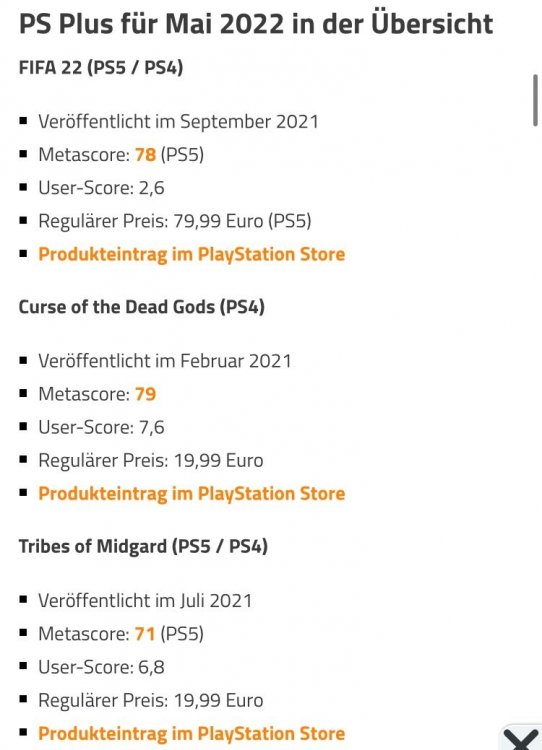Close the overlay with the X icon
Viewport: 542px width, 750px height.
pos(521,739)
